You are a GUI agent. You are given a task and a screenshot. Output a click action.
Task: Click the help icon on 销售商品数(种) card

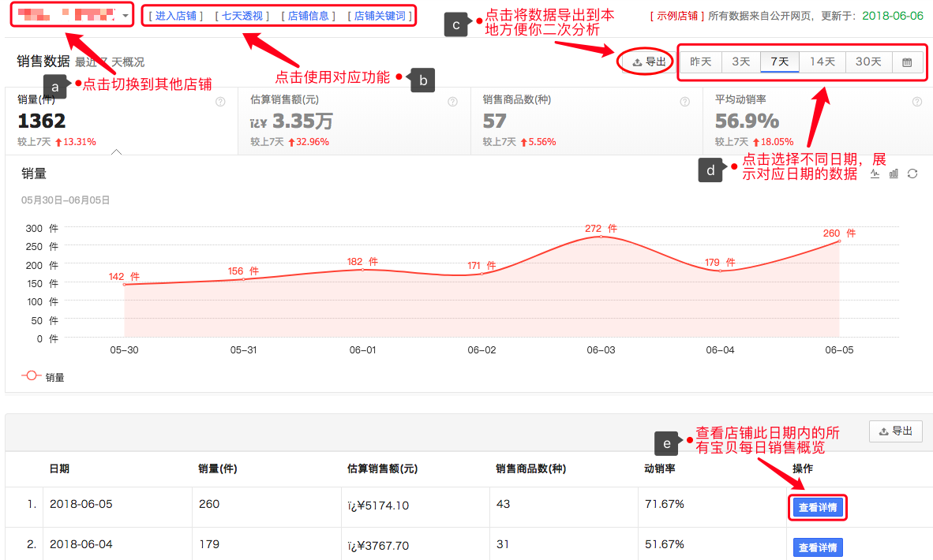pyautogui.click(x=685, y=102)
